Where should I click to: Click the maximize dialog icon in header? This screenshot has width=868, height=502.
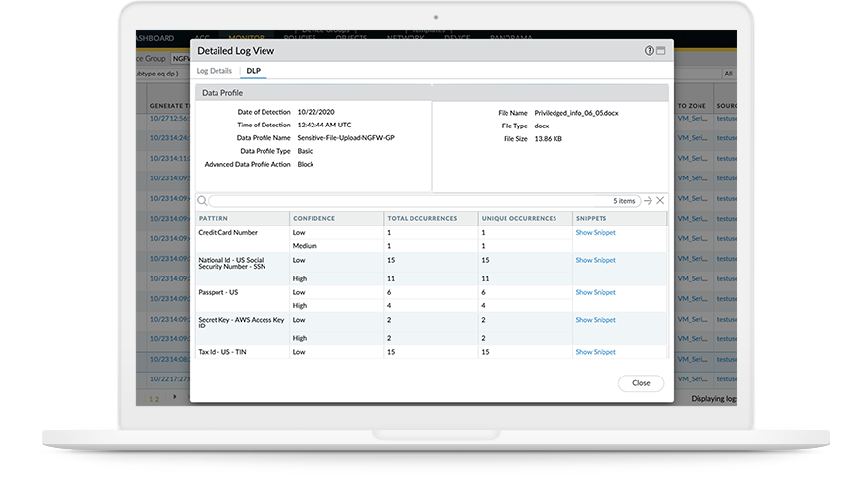661,50
